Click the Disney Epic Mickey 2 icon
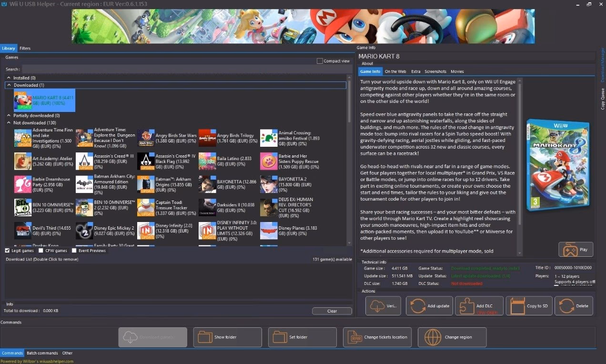Image resolution: width=606 pixels, height=364 pixels. (x=84, y=231)
